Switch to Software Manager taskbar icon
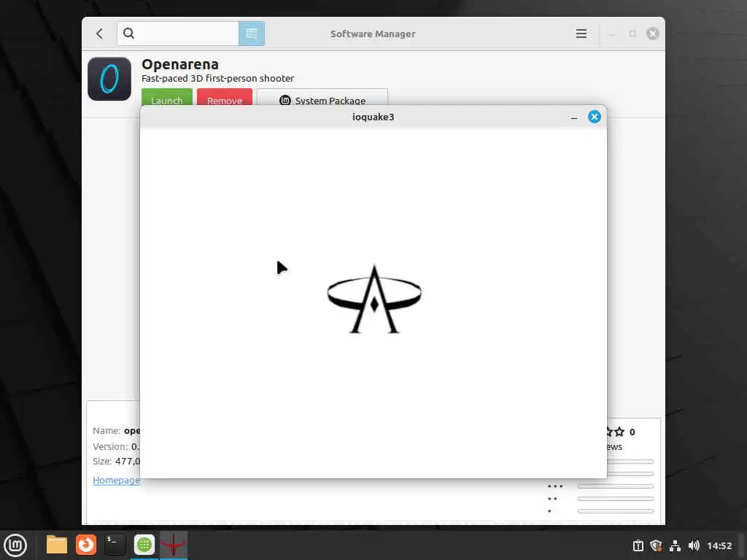 click(144, 545)
